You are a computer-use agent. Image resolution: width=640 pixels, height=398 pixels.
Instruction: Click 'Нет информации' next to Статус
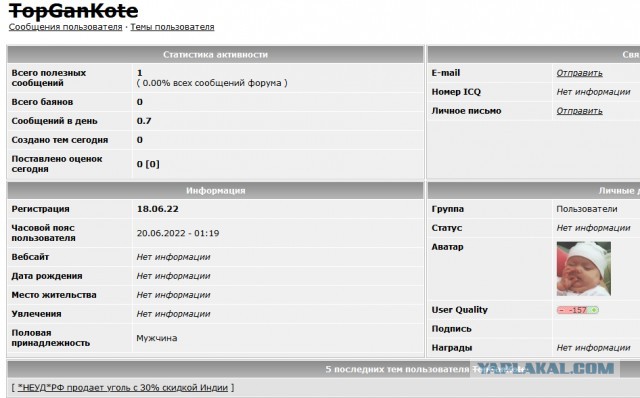click(x=593, y=228)
